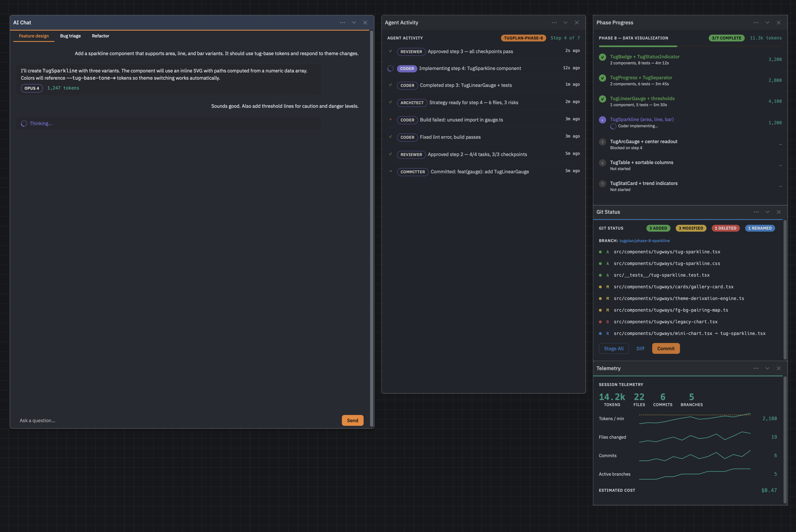Open the Diff link in Git Status
The image size is (796, 532).
(x=640, y=348)
